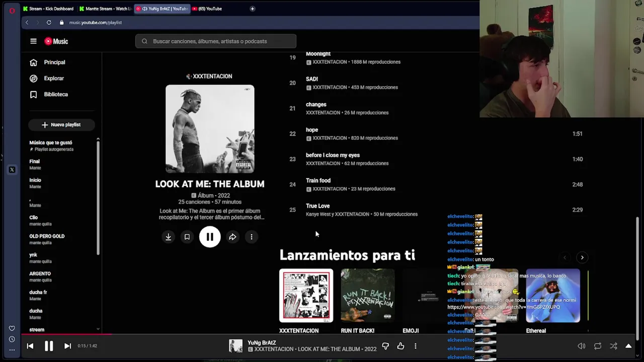Go back with the browser back arrow
Image resolution: width=644 pixels, height=362 pixels.
[x=27, y=22]
